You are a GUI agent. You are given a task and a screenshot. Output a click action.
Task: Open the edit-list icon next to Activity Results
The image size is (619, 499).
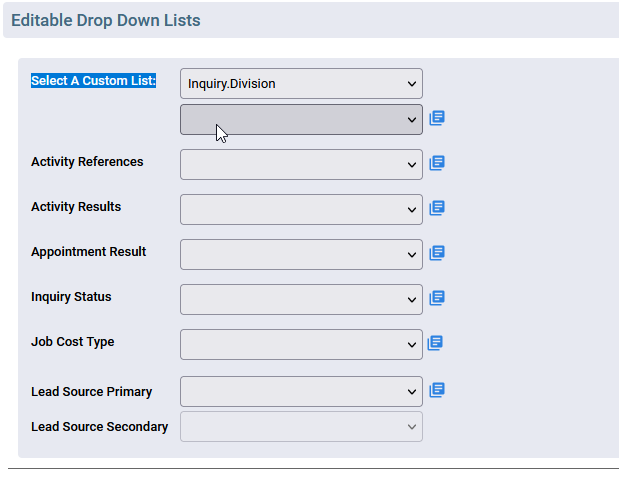(437, 208)
